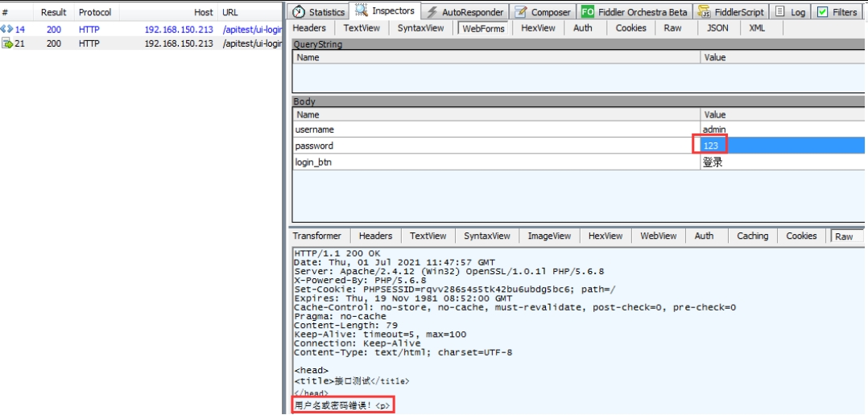This screenshot has width=868, height=415.
Task: Click the Content-Type text/html line
Action: tap(403, 352)
